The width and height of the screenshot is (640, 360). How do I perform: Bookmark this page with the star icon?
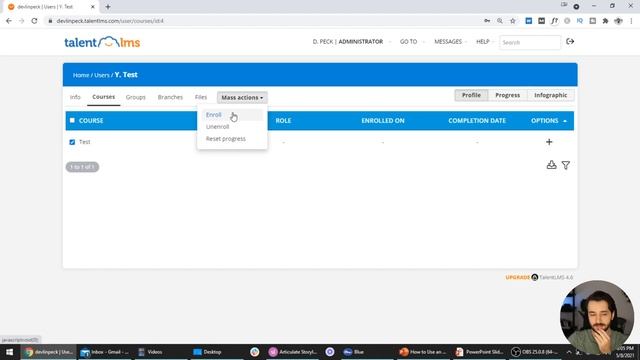[513, 21]
